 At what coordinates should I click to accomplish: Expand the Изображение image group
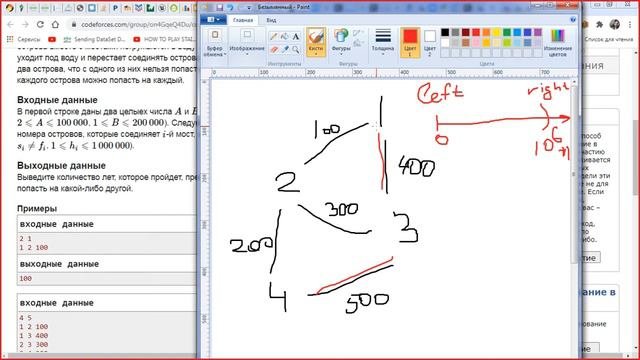(247, 43)
